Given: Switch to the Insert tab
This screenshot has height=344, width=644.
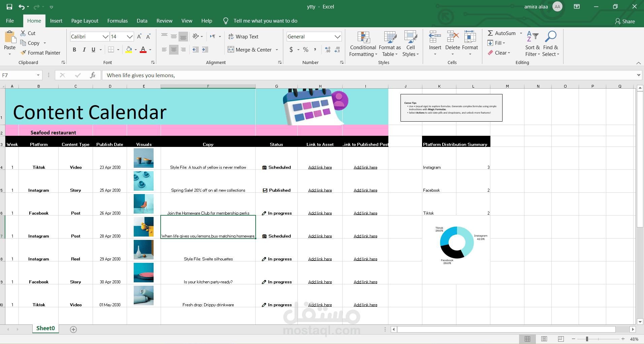Looking at the screenshot, I should [x=56, y=21].
